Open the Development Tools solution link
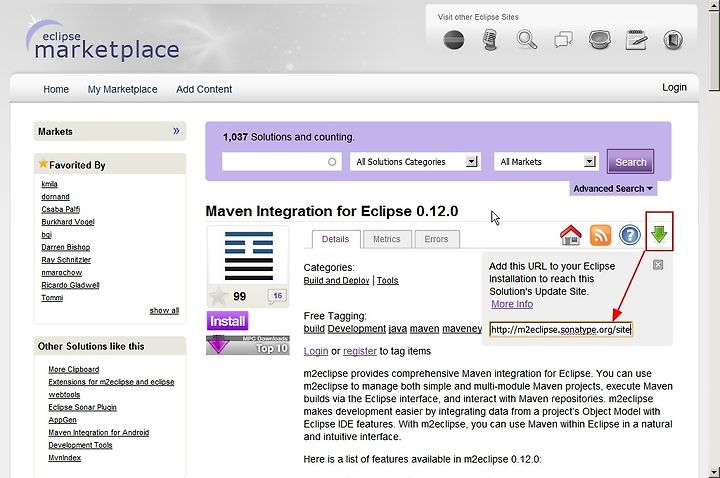This screenshot has height=478, width=720. tap(80, 445)
